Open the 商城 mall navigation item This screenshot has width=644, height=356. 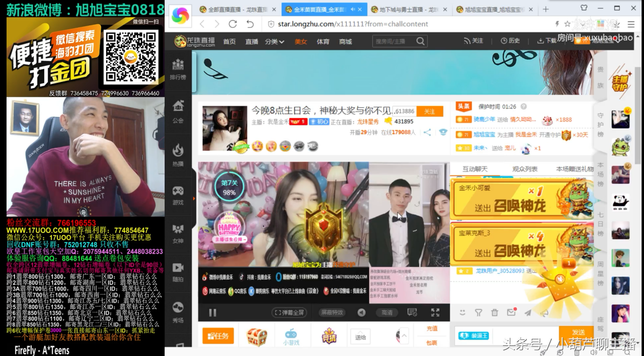click(x=345, y=41)
